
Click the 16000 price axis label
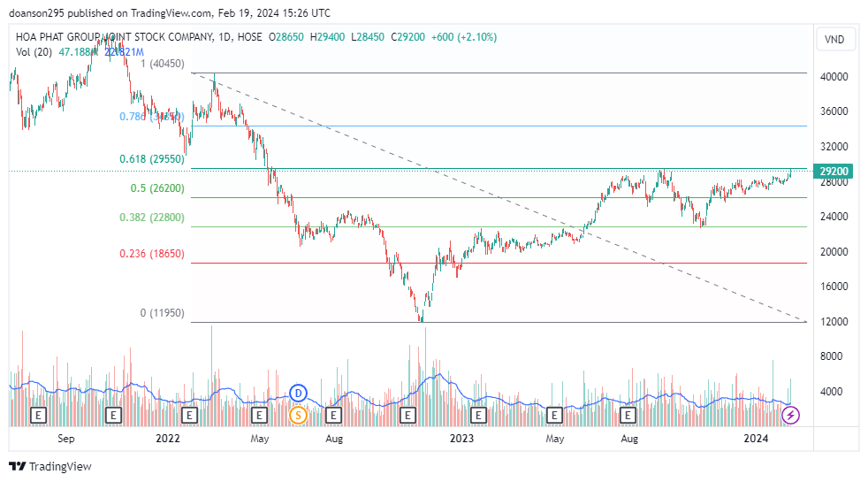tap(834, 287)
